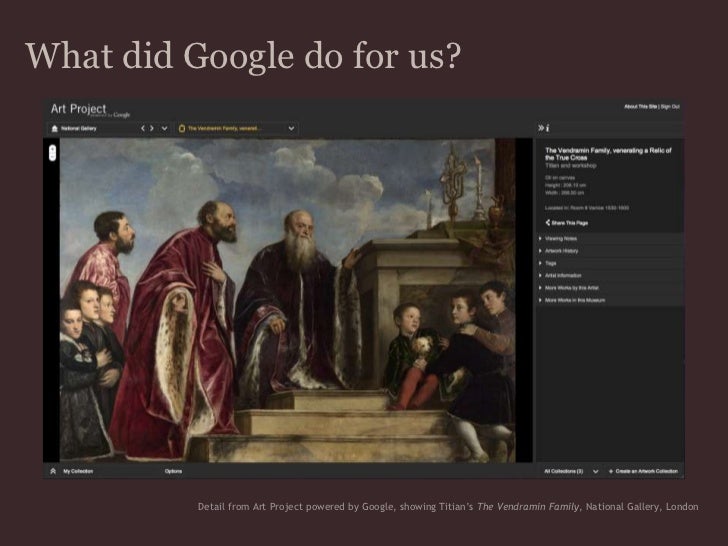Go to previous museum with left arrow
This screenshot has height=546, width=728.
click(x=143, y=128)
